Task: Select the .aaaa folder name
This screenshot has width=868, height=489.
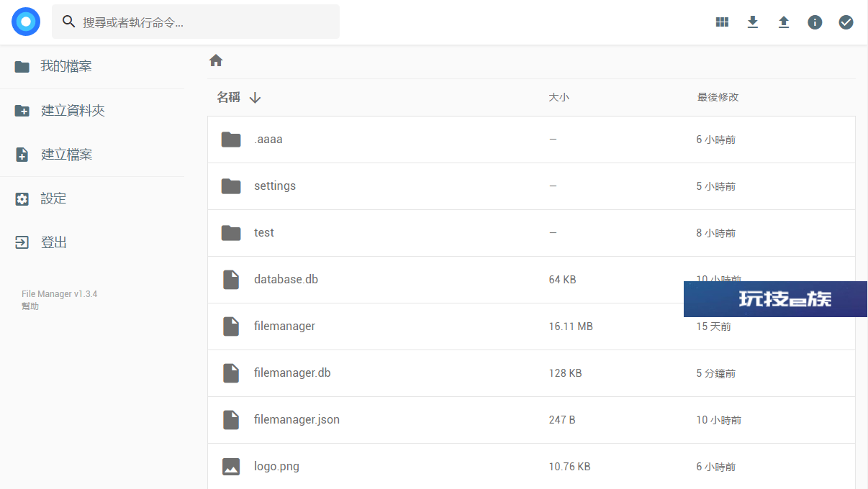Action: coord(268,140)
